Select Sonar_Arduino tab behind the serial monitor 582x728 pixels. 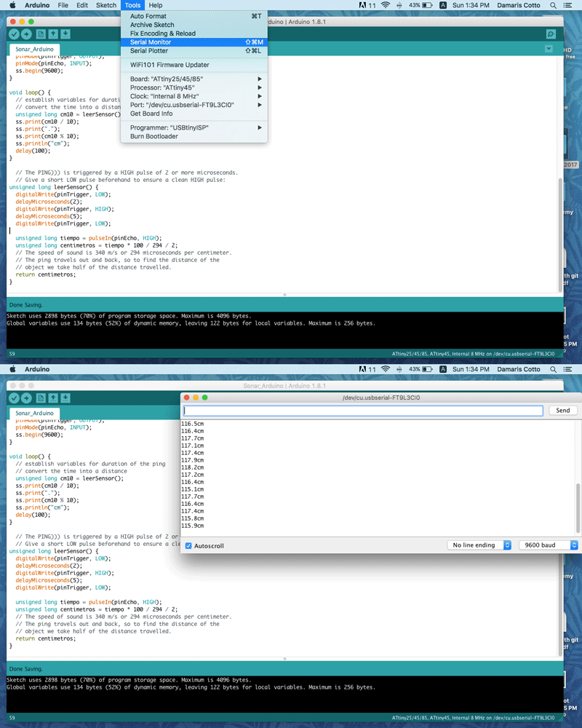pyautogui.click(x=34, y=414)
